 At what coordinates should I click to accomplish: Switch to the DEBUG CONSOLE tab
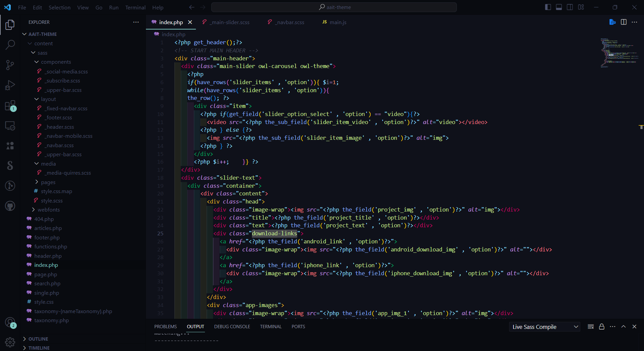click(232, 327)
